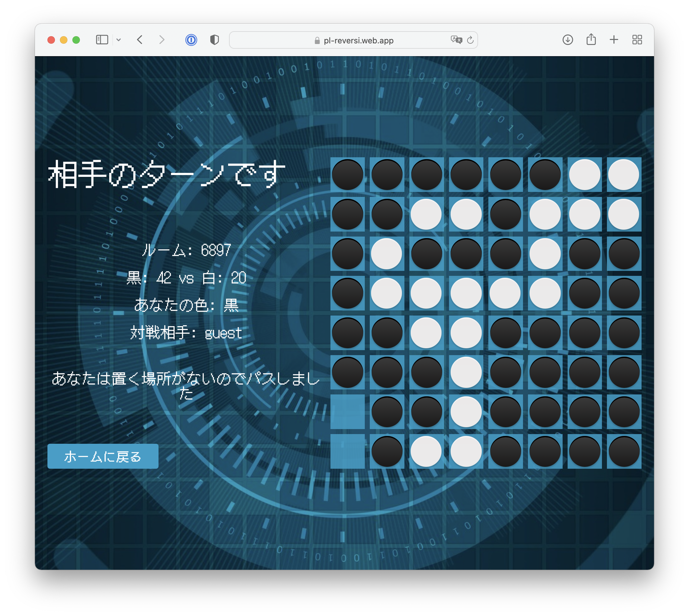This screenshot has height=616, width=689.
Task: Click the ホームに戻る button
Action: pos(103,456)
